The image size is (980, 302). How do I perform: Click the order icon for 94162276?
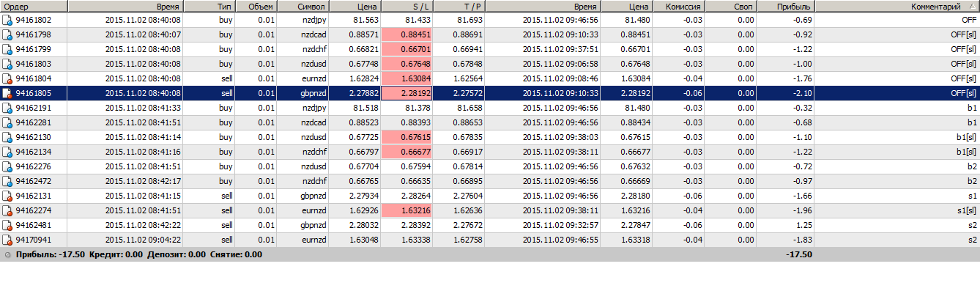7,166
